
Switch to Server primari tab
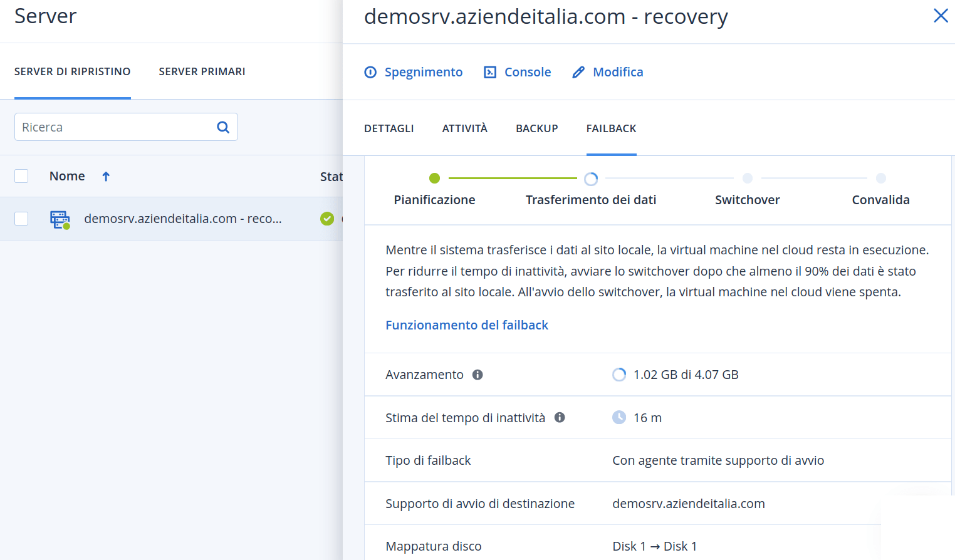202,71
